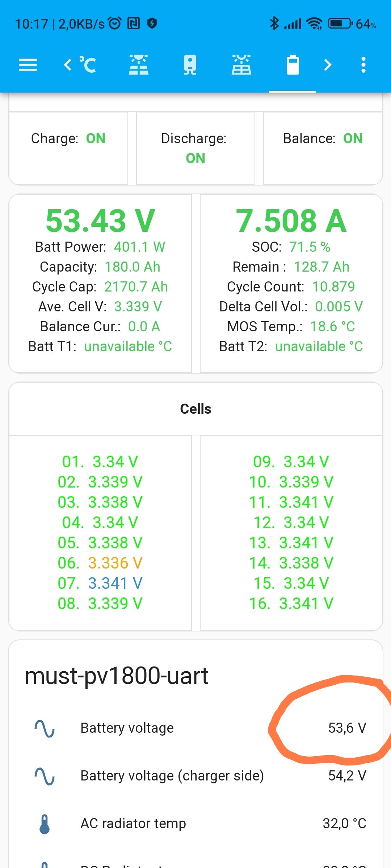Image resolution: width=391 pixels, height=868 pixels.
Task: Open the hamburger sidebar menu
Action: pyautogui.click(x=28, y=65)
